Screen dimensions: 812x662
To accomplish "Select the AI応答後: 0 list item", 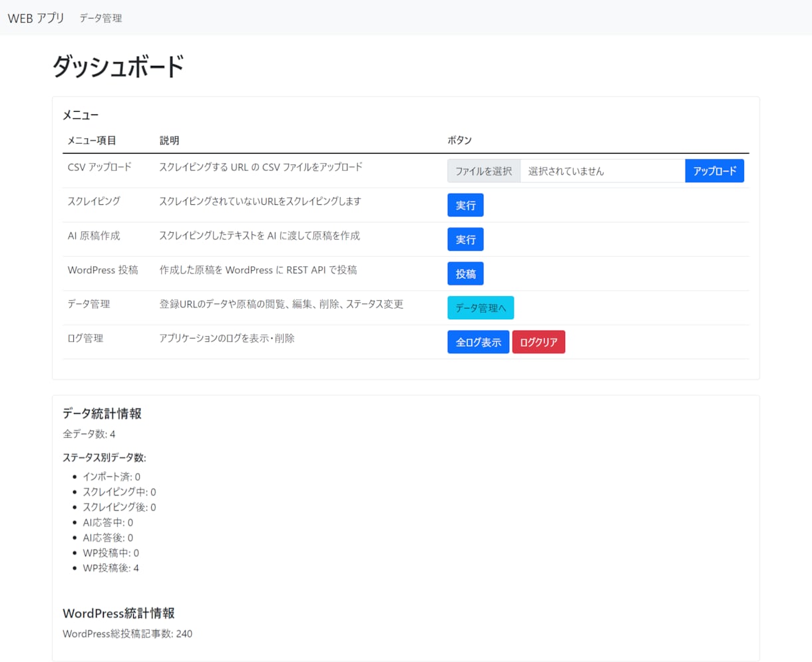I will pos(108,538).
